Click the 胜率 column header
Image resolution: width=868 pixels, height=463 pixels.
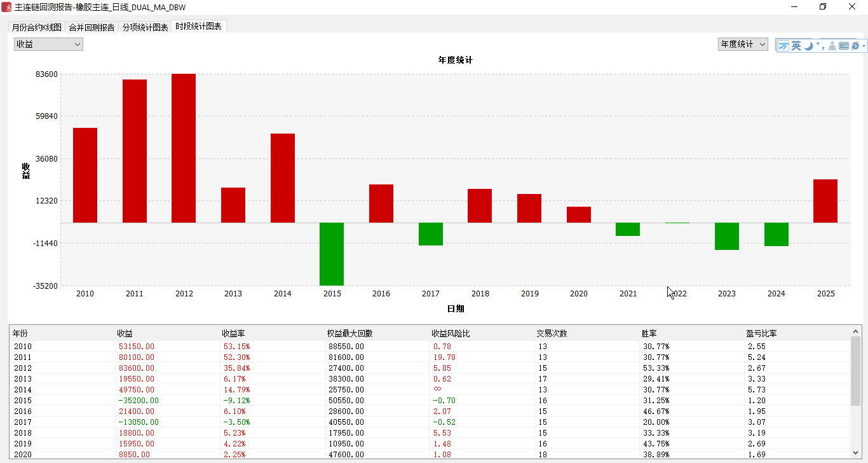pyautogui.click(x=649, y=333)
